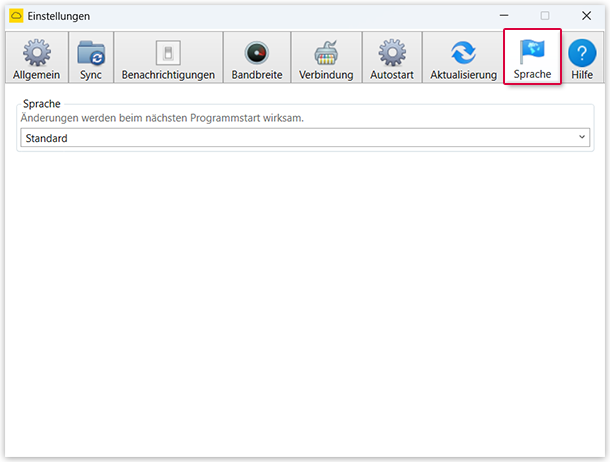This screenshot has width=610, height=462.
Task: Click the 'Änderungen werden beim nächsten Programmstart wirksam.' text
Action: 162,118
